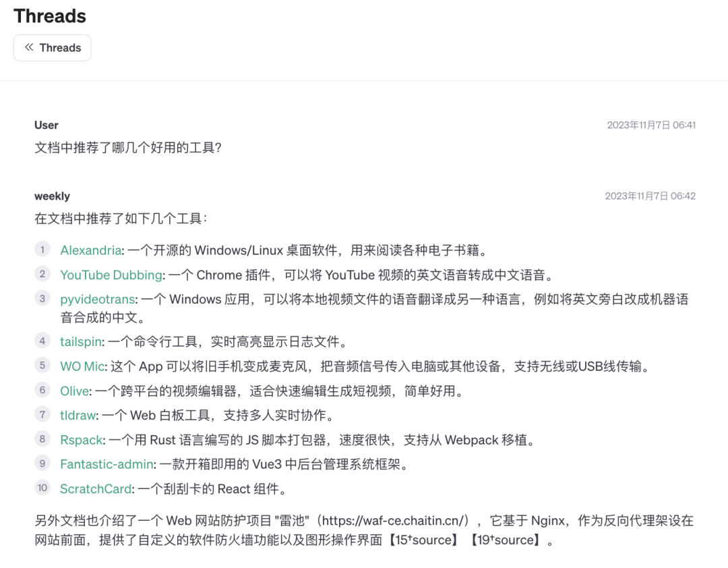Click the 06:42 message timestamp
Image resolution: width=728 pixels, height=568 pixels.
(x=650, y=196)
